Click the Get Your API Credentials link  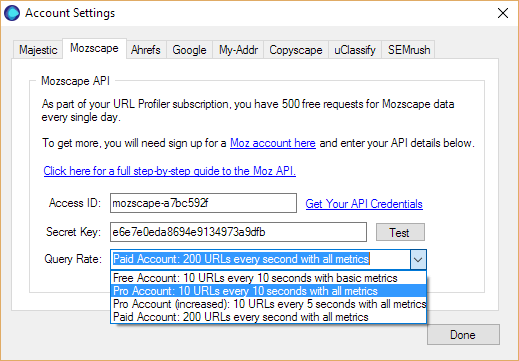(x=364, y=204)
